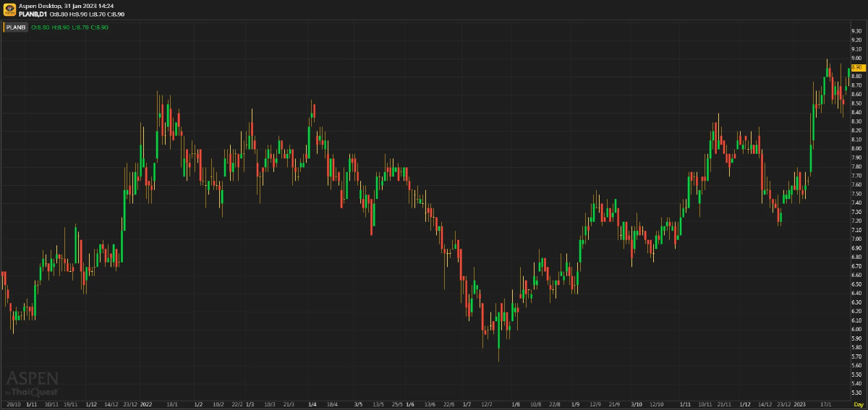Click the 2022 year marker on time axis
Image resolution: width=868 pixels, height=410 pixels.
coord(145,403)
